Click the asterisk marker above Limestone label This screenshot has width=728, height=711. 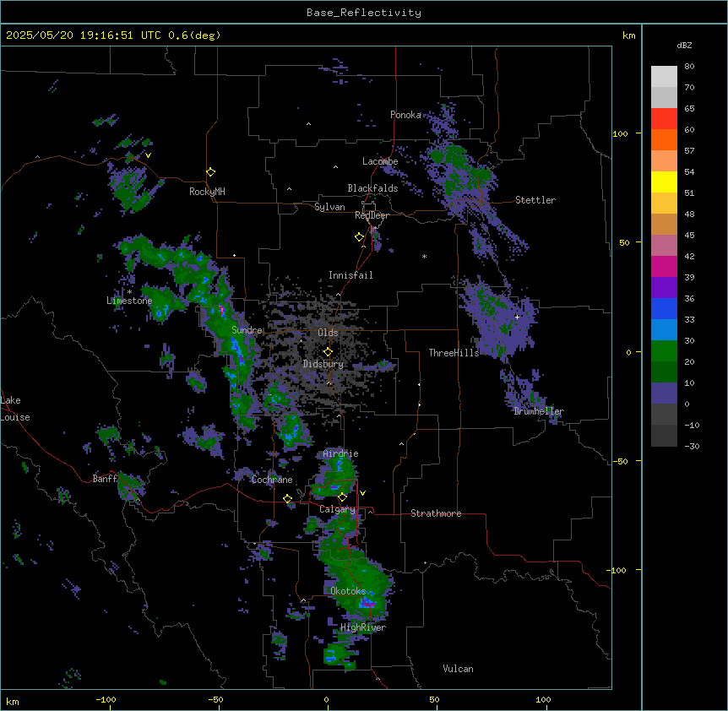[x=129, y=292]
